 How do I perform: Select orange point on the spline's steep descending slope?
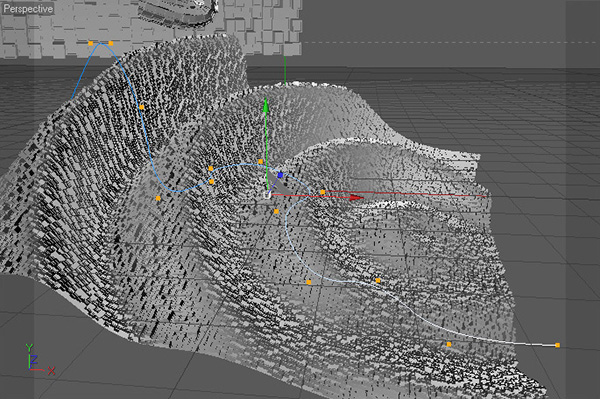pos(142,107)
